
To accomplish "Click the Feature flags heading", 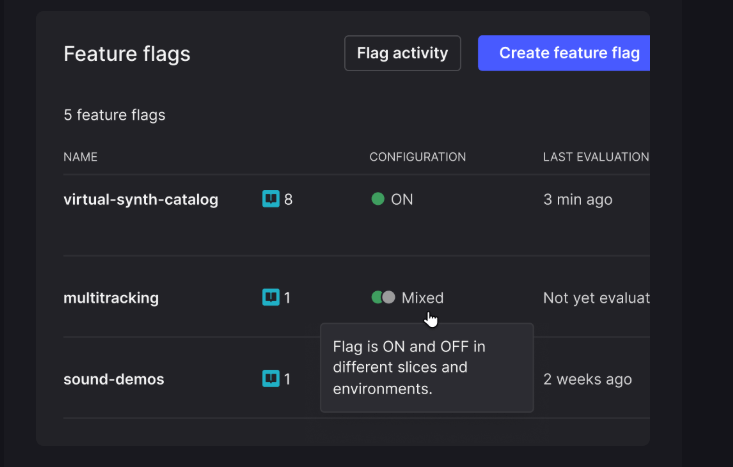I will (127, 54).
